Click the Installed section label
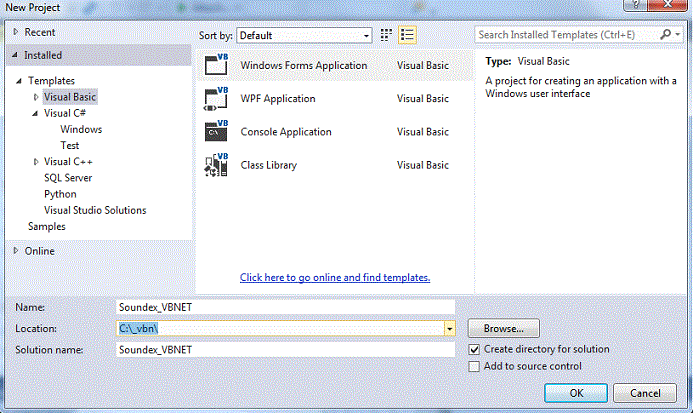Image resolution: width=693 pixels, height=413 pixels. pyautogui.click(x=43, y=55)
